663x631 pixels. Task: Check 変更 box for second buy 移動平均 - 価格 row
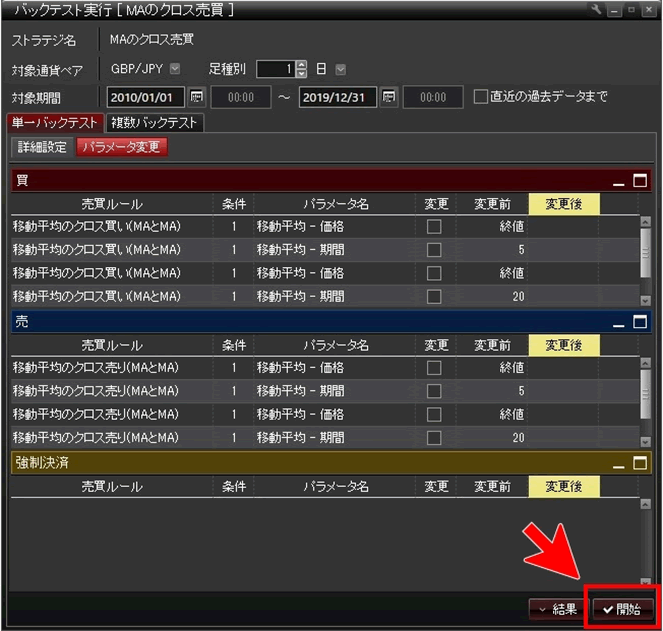tap(434, 273)
